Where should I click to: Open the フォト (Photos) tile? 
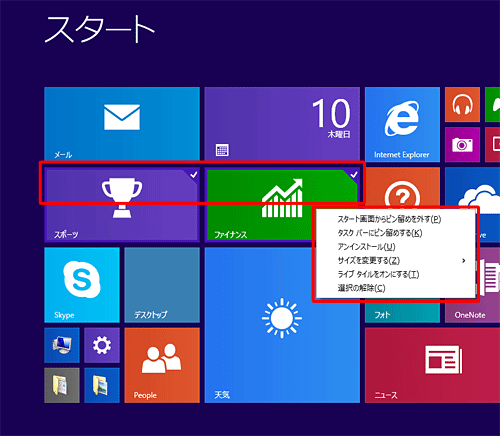click(x=402, y=313)
